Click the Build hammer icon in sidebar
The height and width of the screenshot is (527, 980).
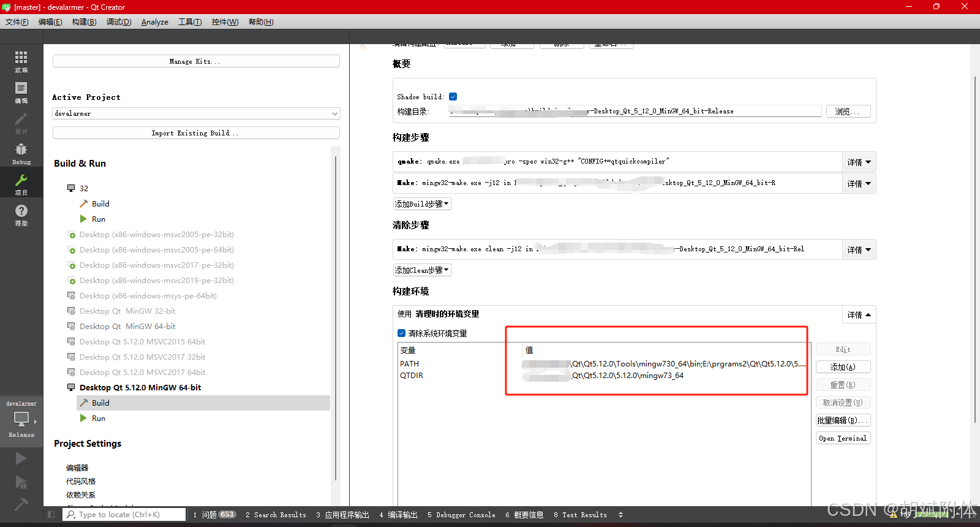click(x=21, y=504)
